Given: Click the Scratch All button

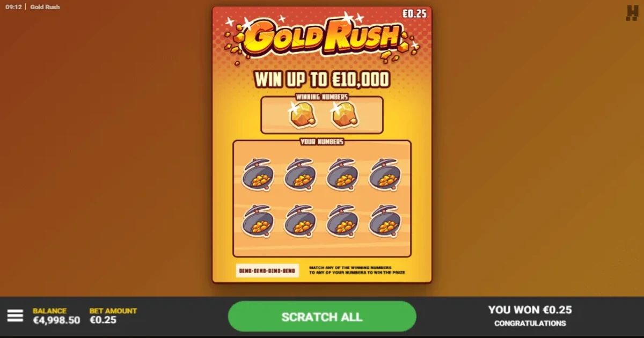Looking at the screenshot, I should pyautogui.click(x=322, y=317).
